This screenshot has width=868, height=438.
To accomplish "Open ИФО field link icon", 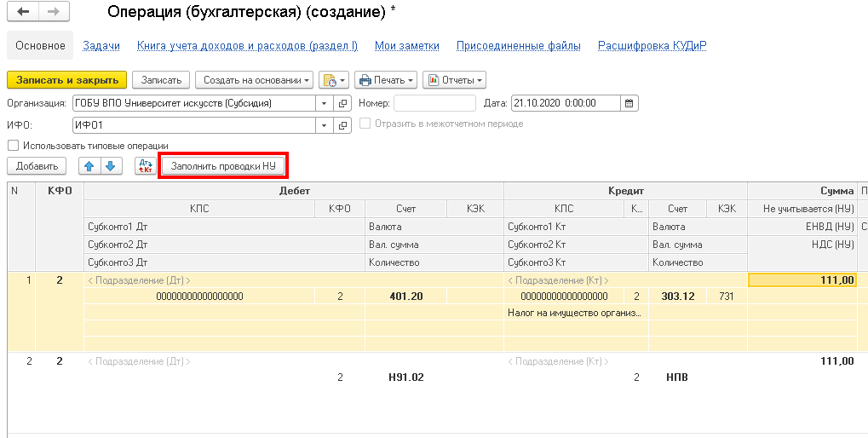I will click(342, 126).
